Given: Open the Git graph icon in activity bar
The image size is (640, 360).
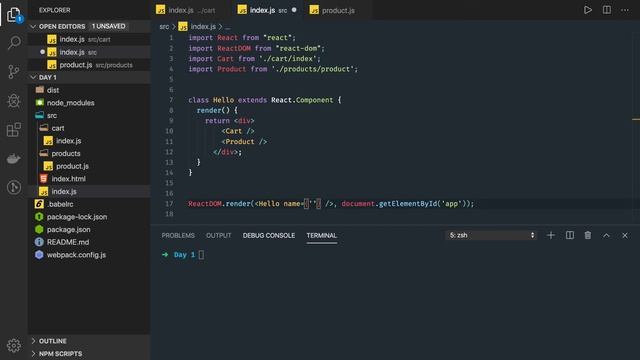Looking at the screenshot, I should point(14,187).
